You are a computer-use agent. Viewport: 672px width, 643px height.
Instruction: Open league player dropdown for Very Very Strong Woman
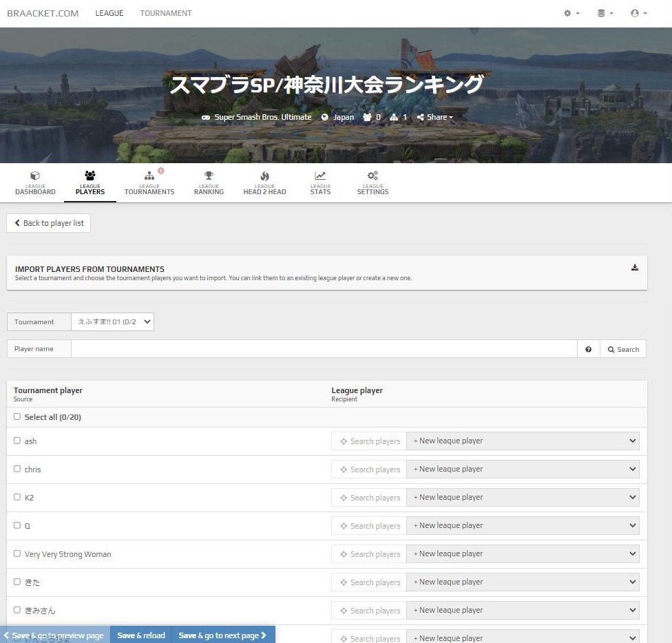coord(523,554)
